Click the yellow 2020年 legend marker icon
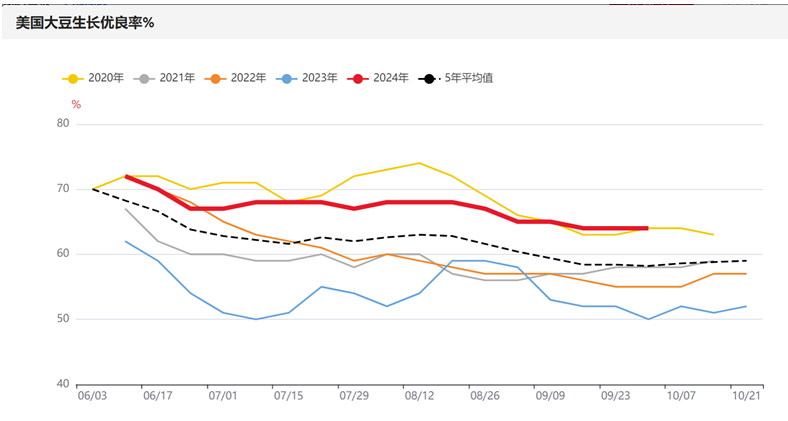 [x=73, y=78]
